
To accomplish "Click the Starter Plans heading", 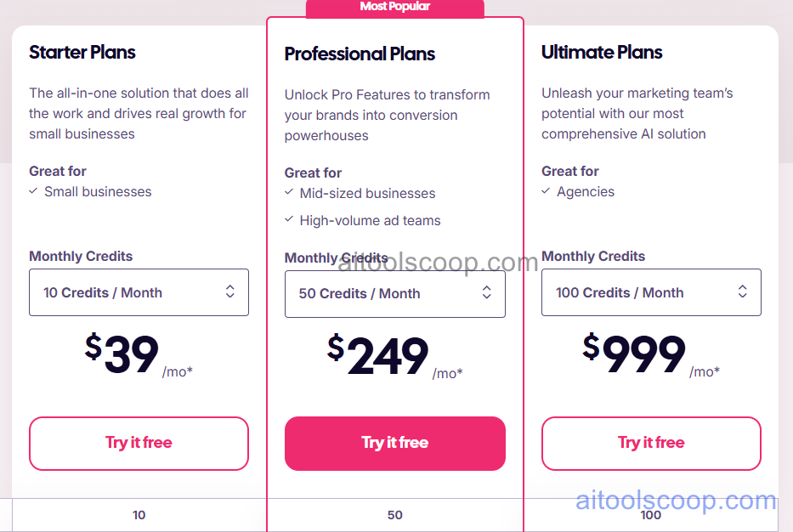I will tap(82, 52).
